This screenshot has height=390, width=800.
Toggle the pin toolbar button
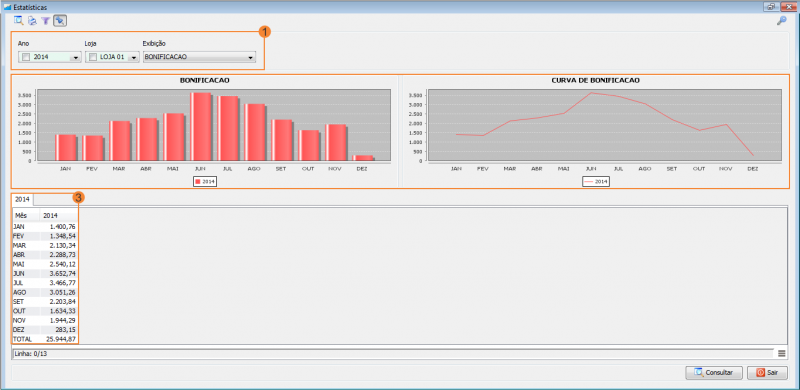tap(60, 21)
